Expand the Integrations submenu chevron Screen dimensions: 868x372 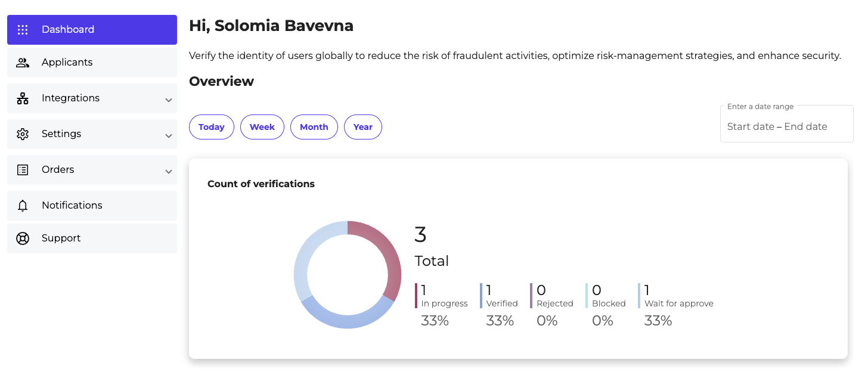(x=169, y=100)
